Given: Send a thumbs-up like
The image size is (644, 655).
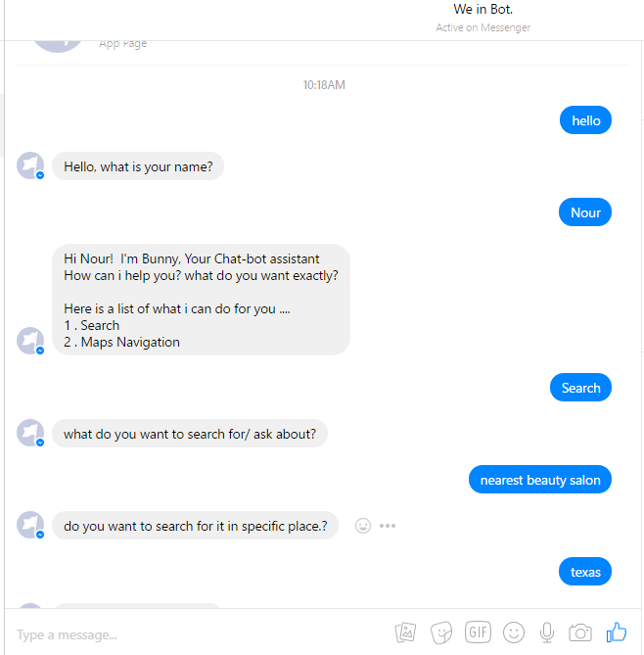Looking at the screenshot, I should (617, 632).
